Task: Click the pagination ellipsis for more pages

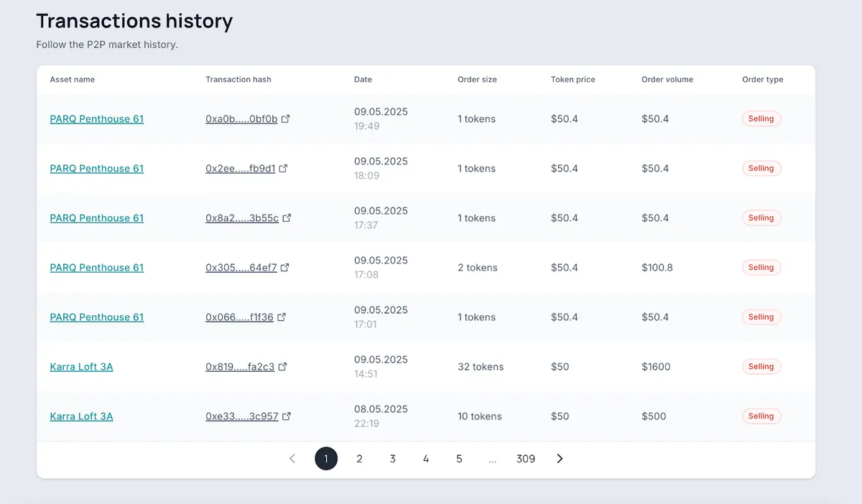Action: (492, 459)
